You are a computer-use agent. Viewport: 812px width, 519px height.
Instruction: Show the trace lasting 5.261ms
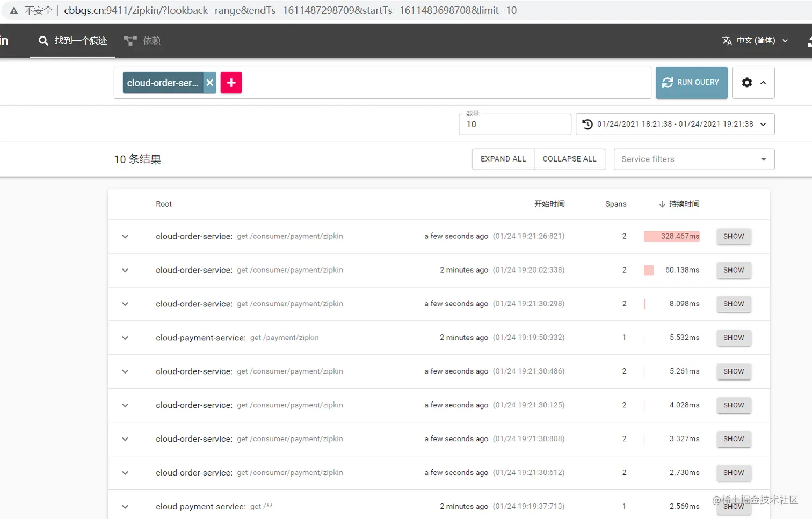pos(734,371)
